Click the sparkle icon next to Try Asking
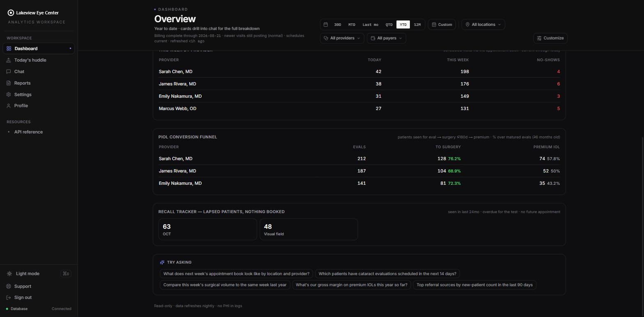The image size is (644, 317). (x=162, y=262)
